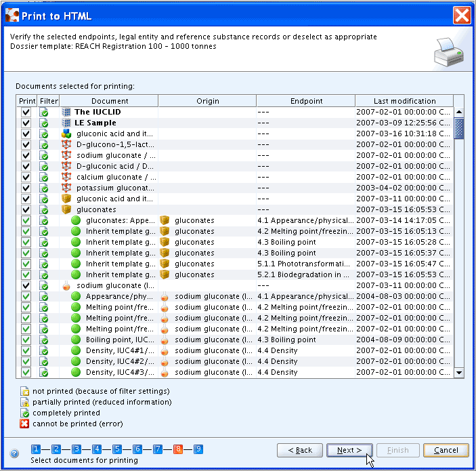Go to wizard step 1
This screenshot has height=471, width=476.
[36, 449]
